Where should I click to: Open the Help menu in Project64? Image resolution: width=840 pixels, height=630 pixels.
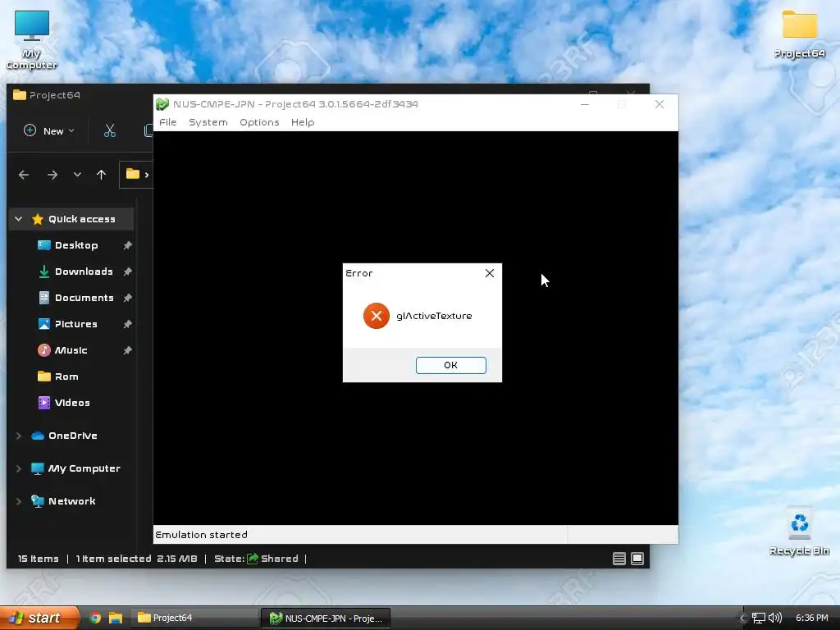coord(303,122)
